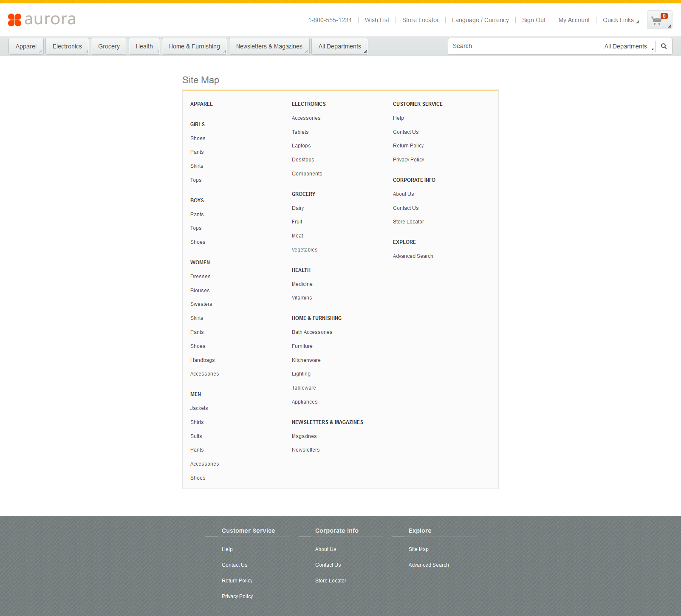Open About Us in site map

point(404,194)
